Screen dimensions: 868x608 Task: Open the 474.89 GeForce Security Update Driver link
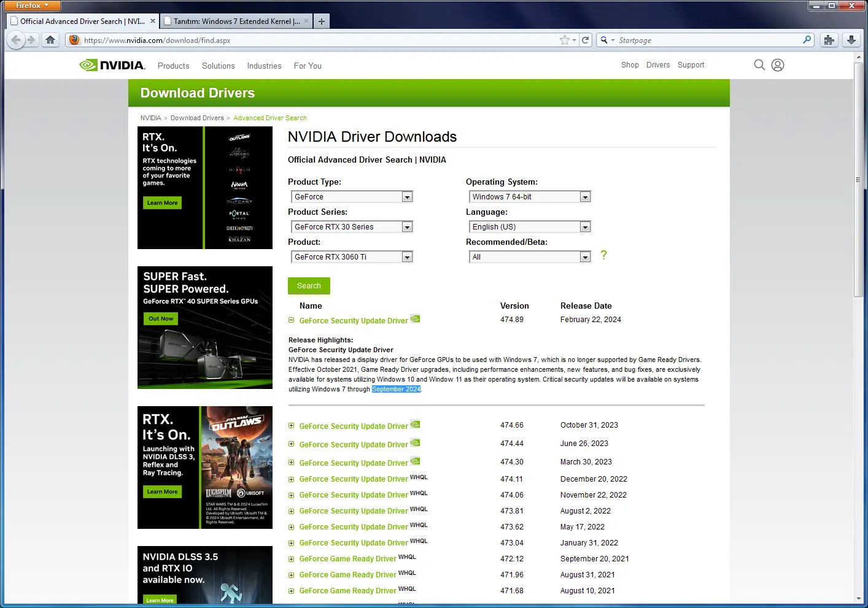[354, 321]
